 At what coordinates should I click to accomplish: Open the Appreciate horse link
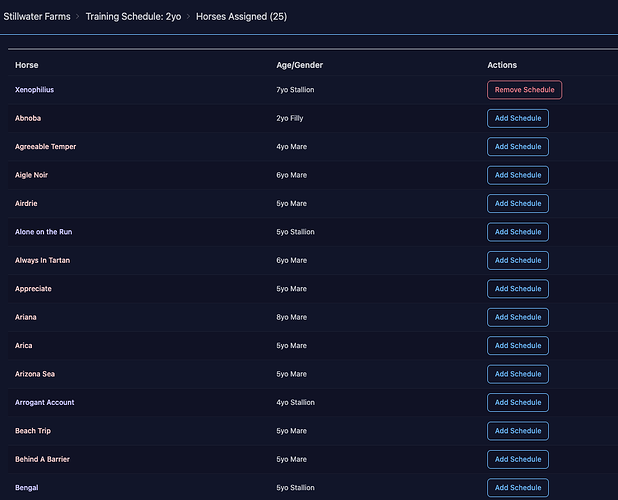(x=33, y=289)
